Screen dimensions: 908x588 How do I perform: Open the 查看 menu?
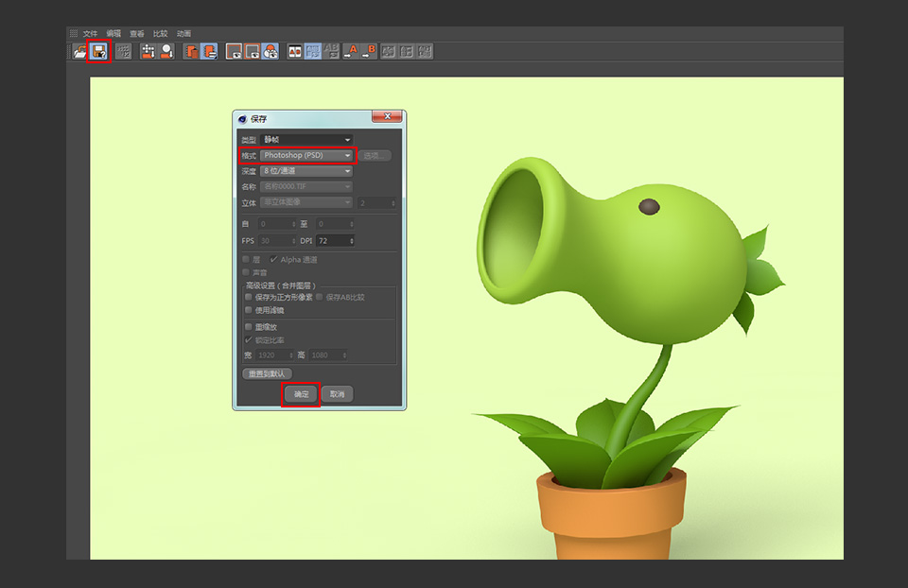click(137, 34)
